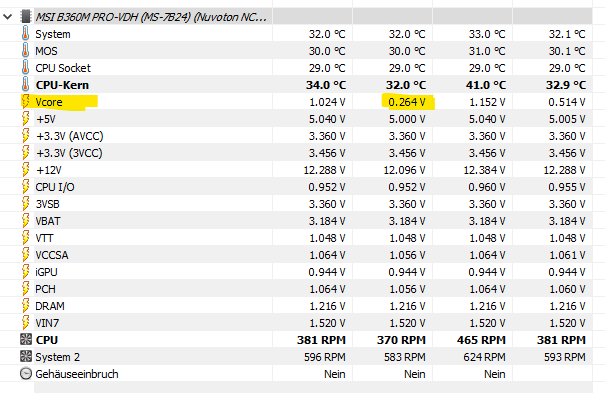The image size is (605, 393).
Task: Select the iGPU voltage row
Action: coord(296,272)
